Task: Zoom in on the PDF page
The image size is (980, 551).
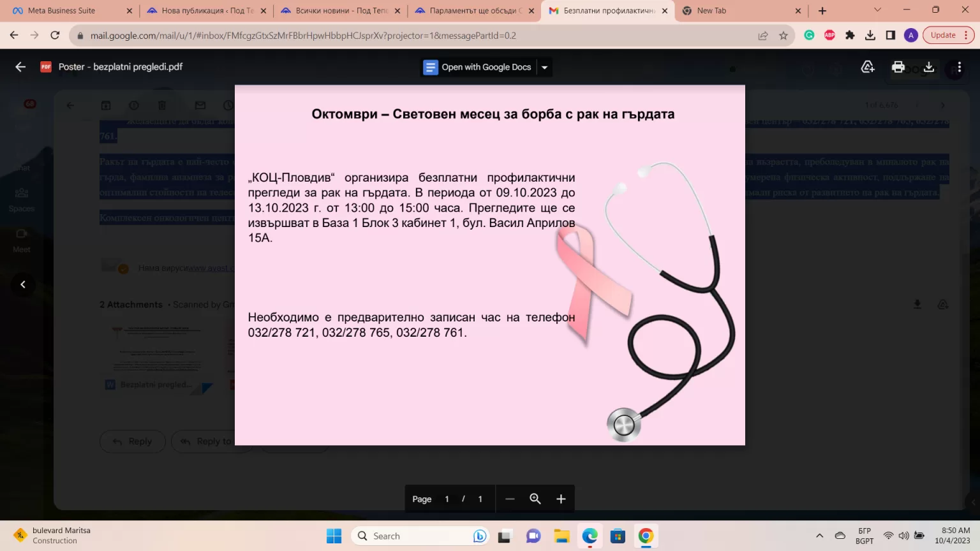Action: pos(561,499)
